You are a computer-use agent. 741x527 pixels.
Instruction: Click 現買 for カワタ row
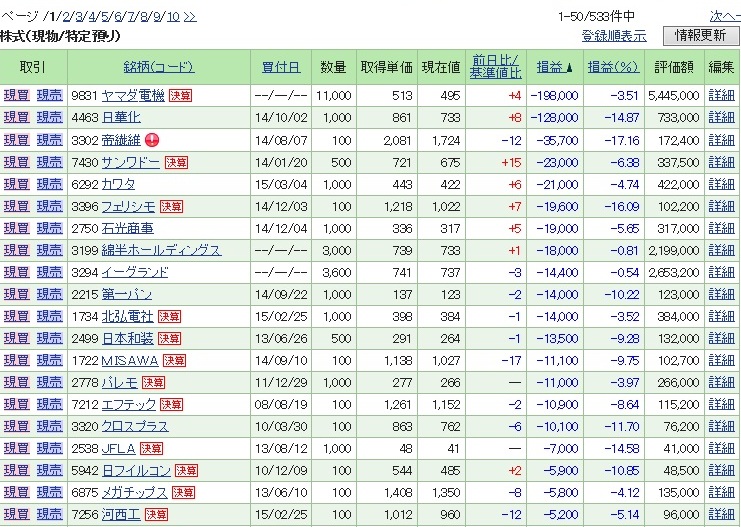click(x=17, y=184)
